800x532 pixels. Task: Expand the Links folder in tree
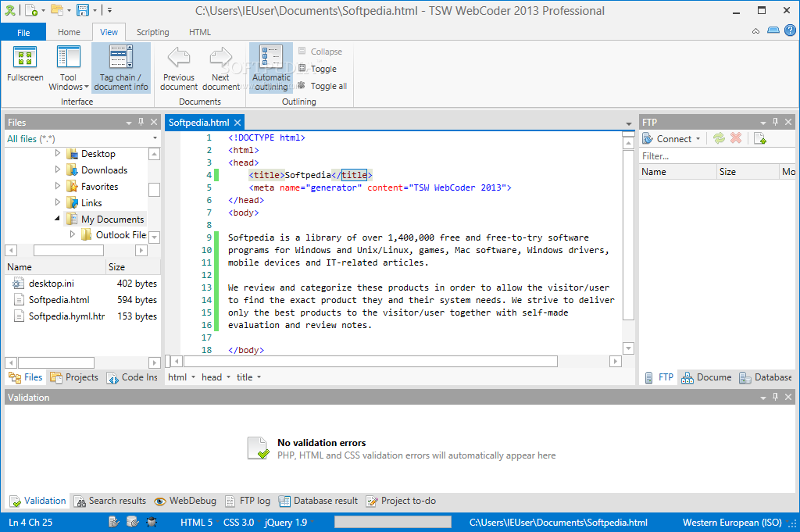point(57,202)
